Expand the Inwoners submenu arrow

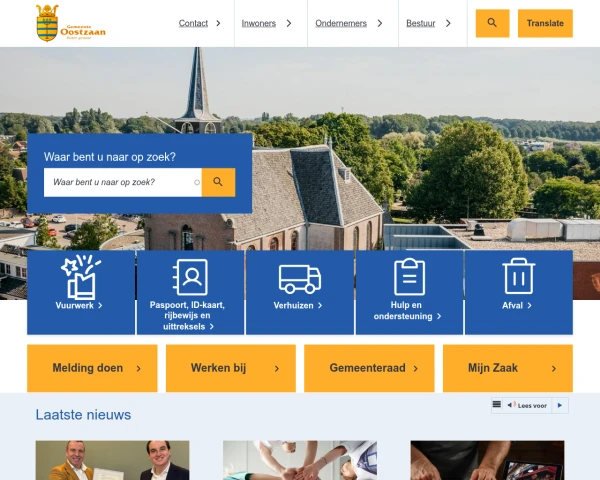point(289,23)
